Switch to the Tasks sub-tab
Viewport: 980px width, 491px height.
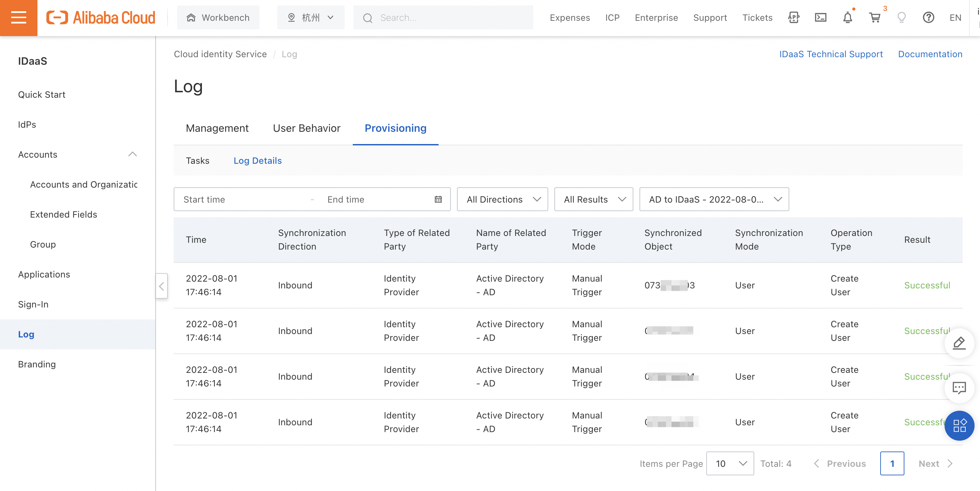197,160
